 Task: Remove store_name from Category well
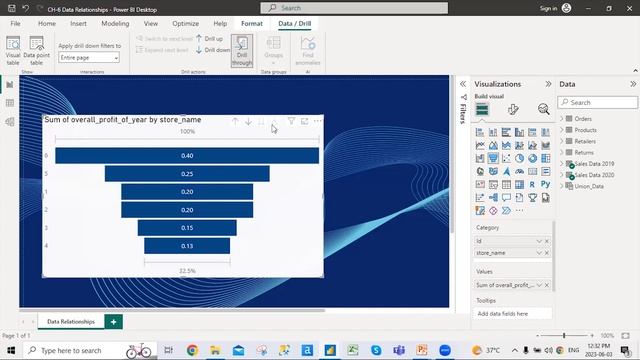tap(547, 253)
